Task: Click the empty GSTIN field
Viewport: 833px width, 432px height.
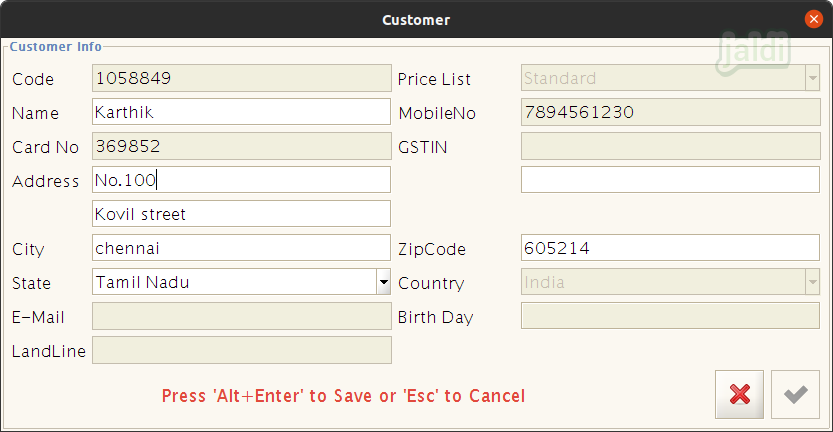Action: click(x=670, y=146)
